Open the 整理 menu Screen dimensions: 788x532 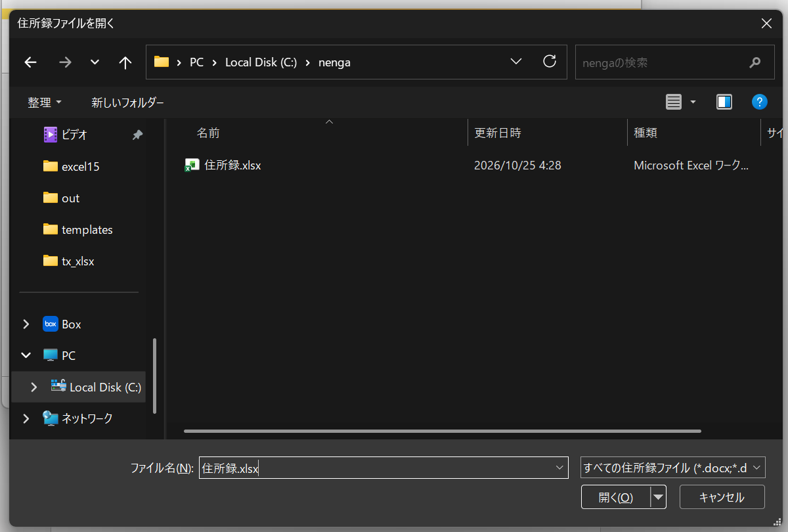(45, 102)
